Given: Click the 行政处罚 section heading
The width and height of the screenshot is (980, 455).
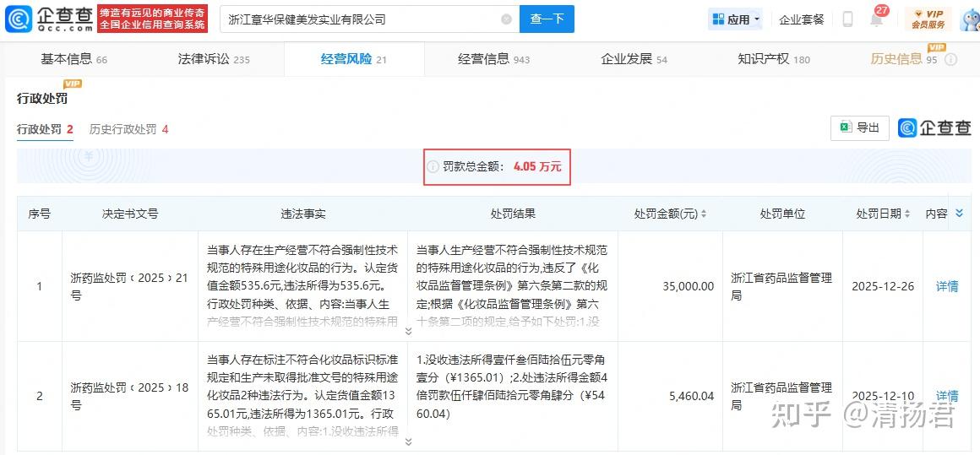Looking at the screenshot, I should point(41,99).
